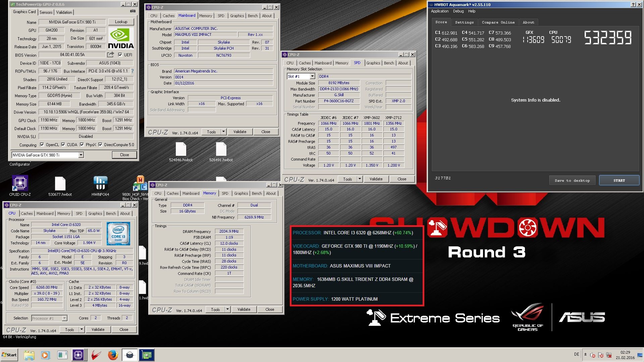Click the Intel Core i3 logo in CPU-Z

coord(118,234)
